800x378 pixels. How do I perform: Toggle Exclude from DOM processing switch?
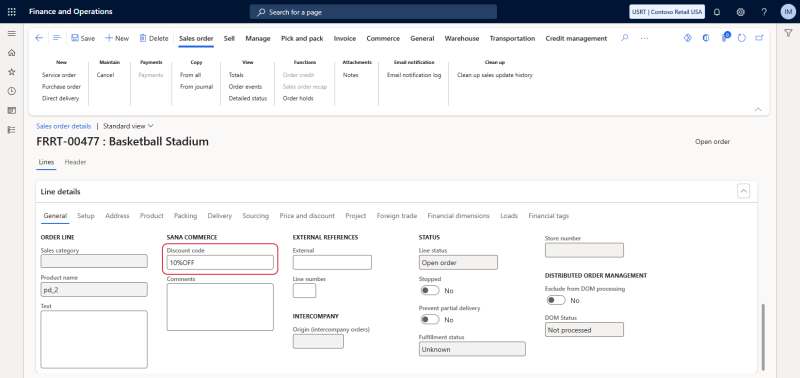tap(556, 300)
